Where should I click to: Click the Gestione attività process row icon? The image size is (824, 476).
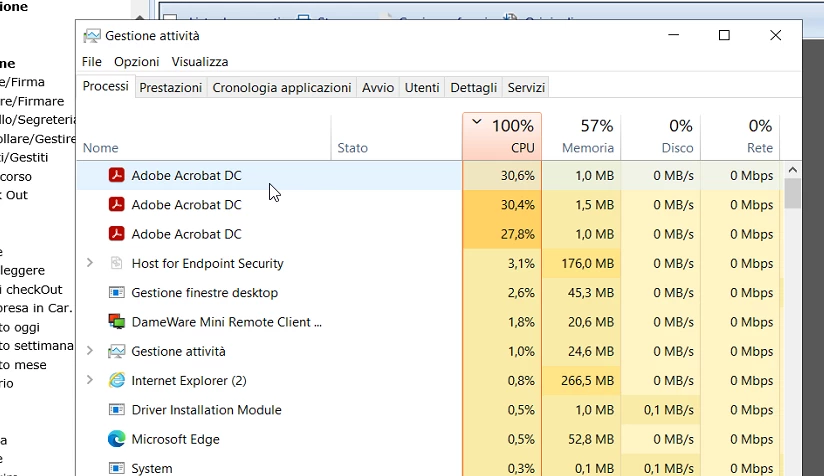point(117,351)
